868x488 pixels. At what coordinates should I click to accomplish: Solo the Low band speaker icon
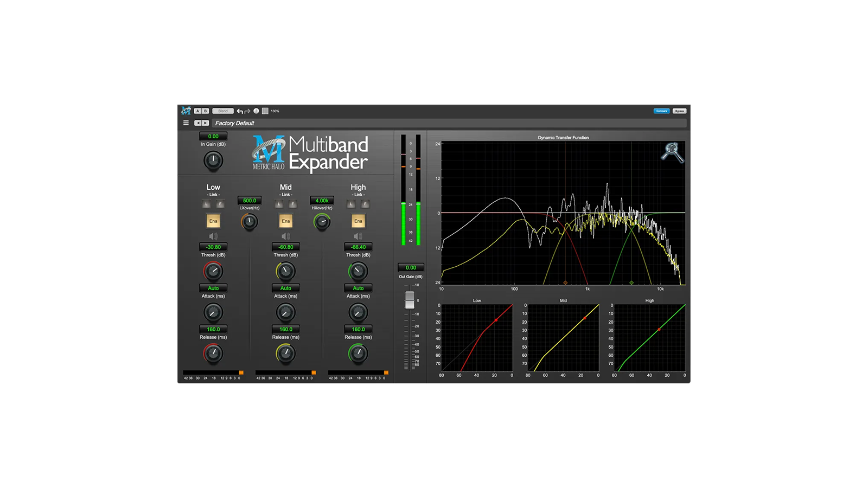click(x=213, y=236)
